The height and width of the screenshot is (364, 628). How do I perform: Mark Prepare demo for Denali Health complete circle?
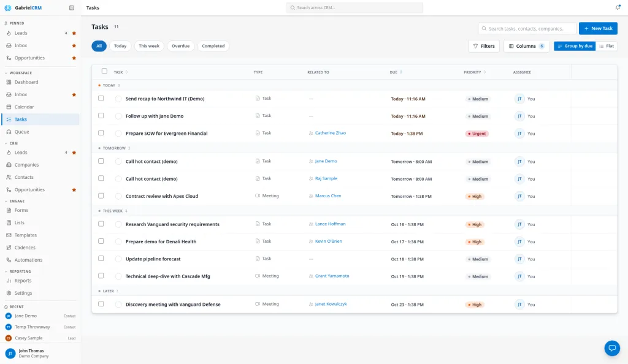pyautogui.click(x=118, y=241)
